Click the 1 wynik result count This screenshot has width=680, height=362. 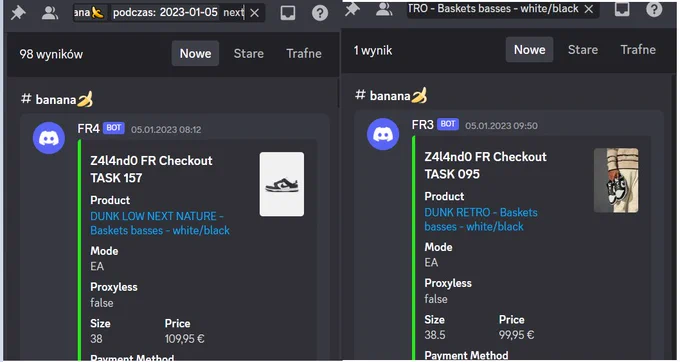point(373,50)
